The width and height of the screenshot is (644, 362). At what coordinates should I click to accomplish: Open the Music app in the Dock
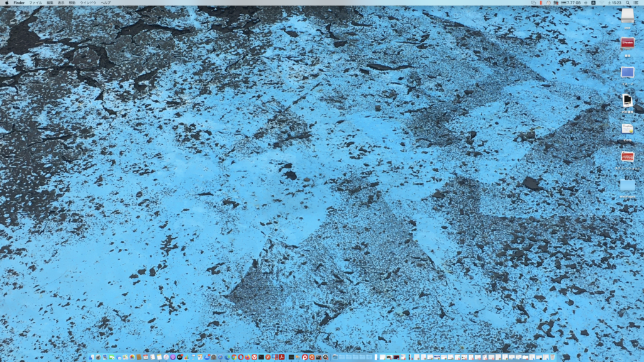166,357
